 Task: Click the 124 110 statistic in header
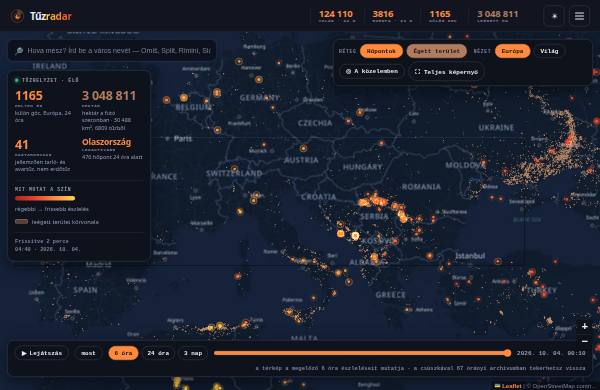pos(336,15)
